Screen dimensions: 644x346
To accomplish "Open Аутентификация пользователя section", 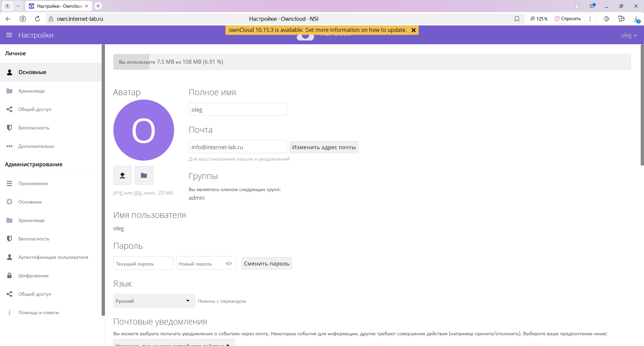I will (51, 257).
